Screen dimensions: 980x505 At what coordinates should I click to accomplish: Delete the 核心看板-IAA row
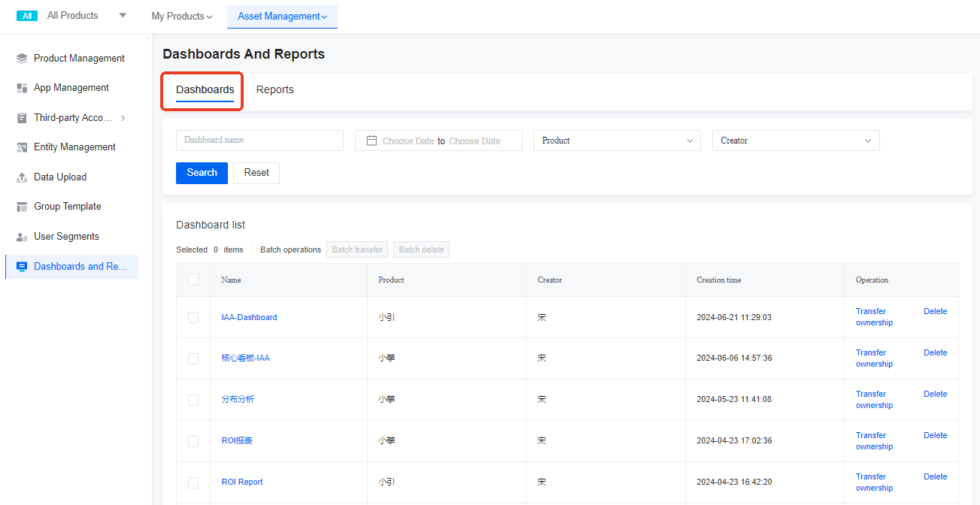936,352
